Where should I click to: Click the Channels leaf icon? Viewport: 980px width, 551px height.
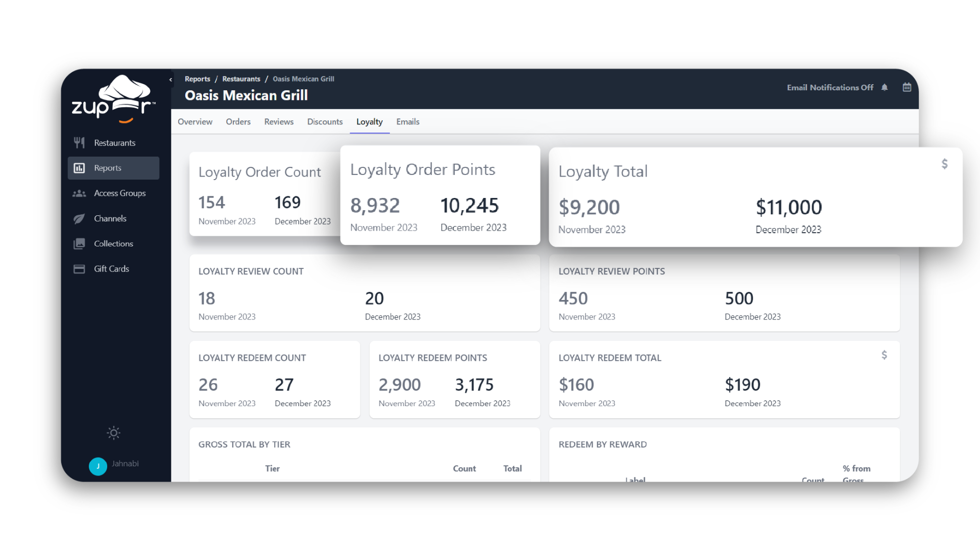click(79, 218)
